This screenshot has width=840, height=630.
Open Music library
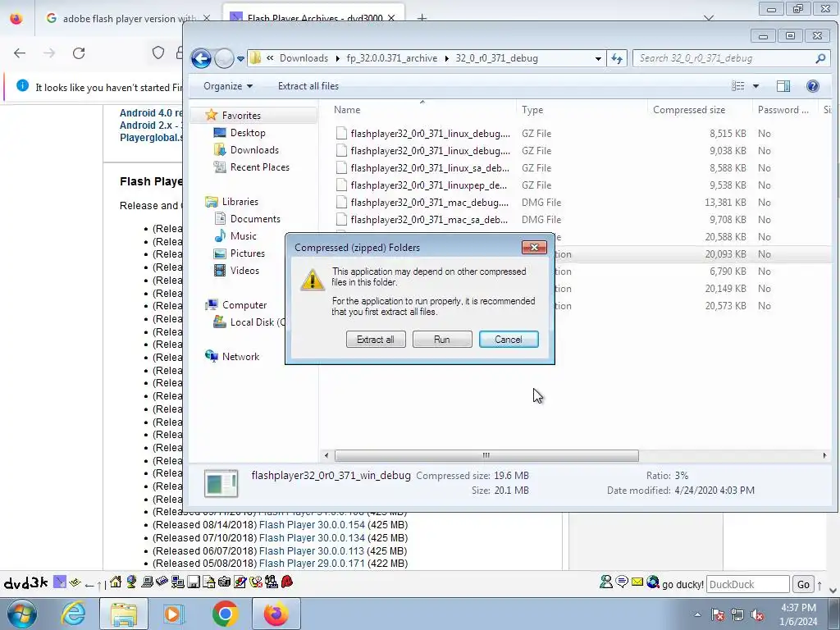243,235
